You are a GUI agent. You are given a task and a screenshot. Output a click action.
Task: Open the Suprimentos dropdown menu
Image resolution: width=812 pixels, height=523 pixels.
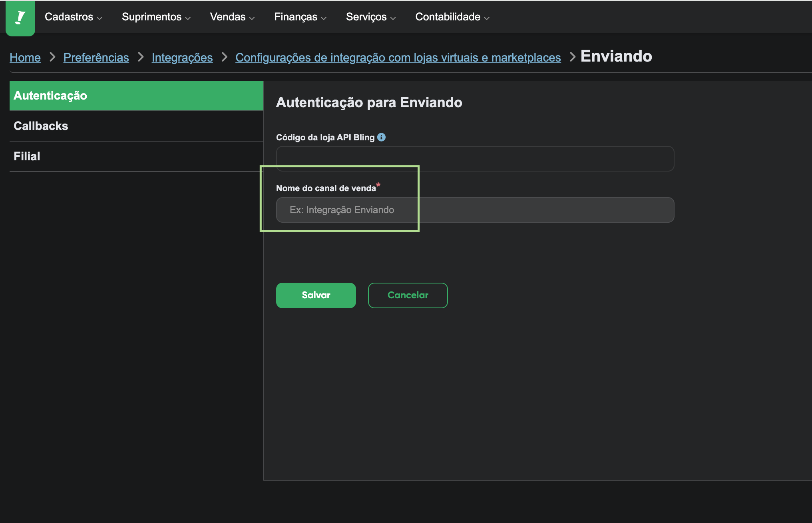pyautogui.click(x=156, y=17)
